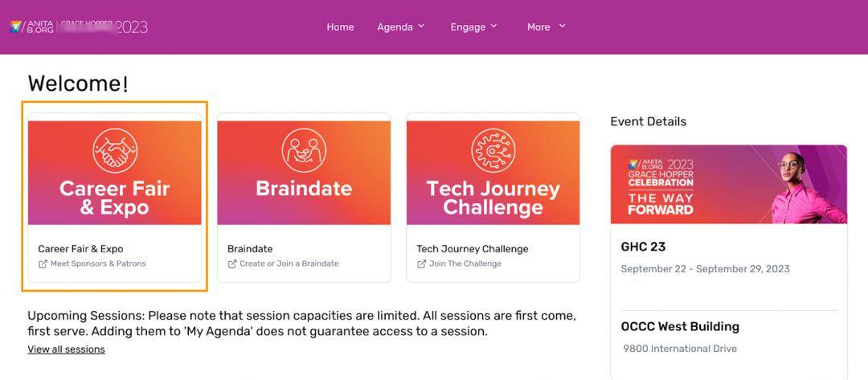This screenshot has height=380, width=868.
Task: Expand the More dropdown chevron
Action: click(x=563, y=26)
